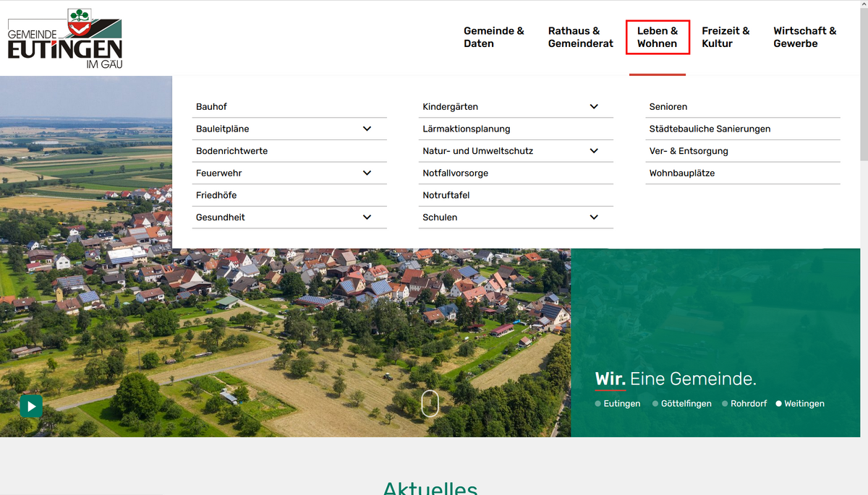Open the Gesundheit link
868x495 pixels.
(x=221, y=218)
